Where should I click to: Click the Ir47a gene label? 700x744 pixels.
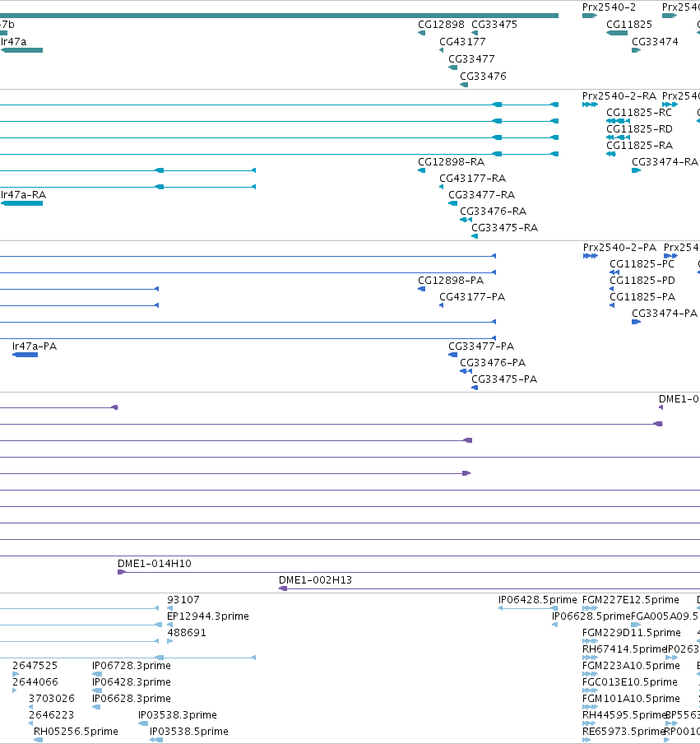pyautogui.click(x=14, y=42)
